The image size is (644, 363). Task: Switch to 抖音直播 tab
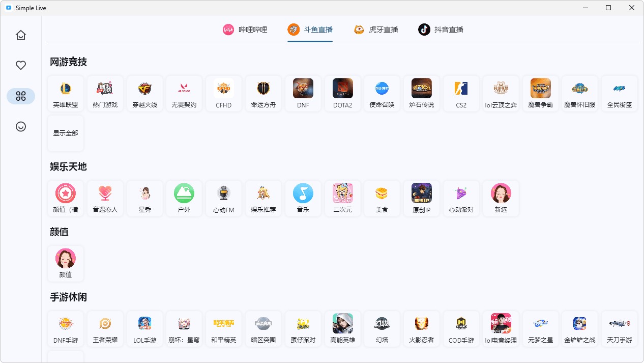point(441,30)
